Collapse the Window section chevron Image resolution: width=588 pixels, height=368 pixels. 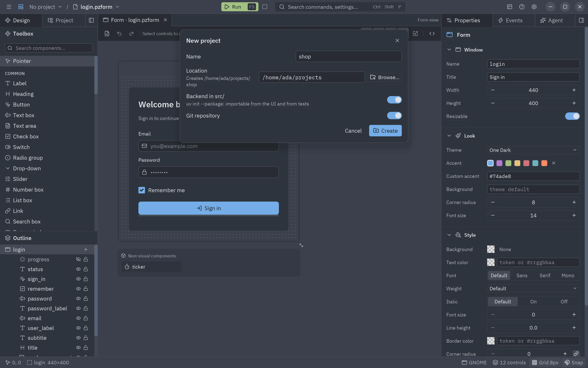click(449, 50)
